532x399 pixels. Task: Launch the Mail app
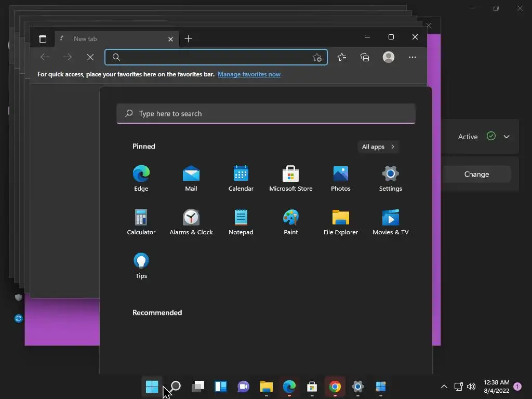[191, 179]
